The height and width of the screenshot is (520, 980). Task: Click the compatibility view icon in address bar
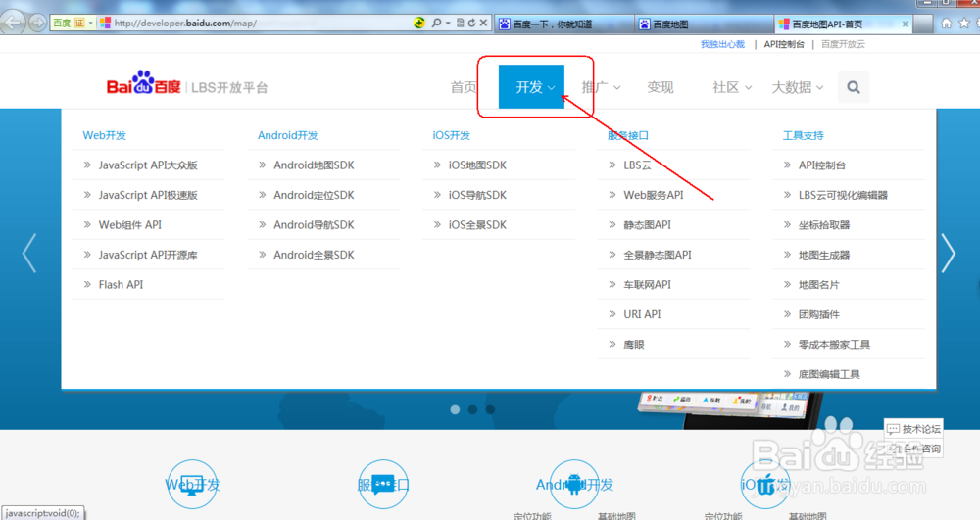pyautogui.click(x=460, y=24)
